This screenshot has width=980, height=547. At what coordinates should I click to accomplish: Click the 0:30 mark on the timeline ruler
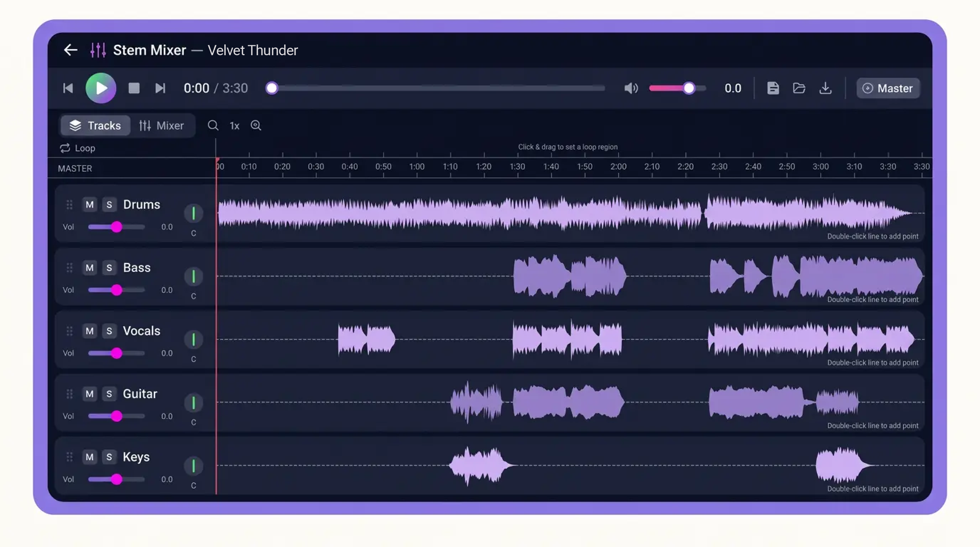[x=316, y=167]
